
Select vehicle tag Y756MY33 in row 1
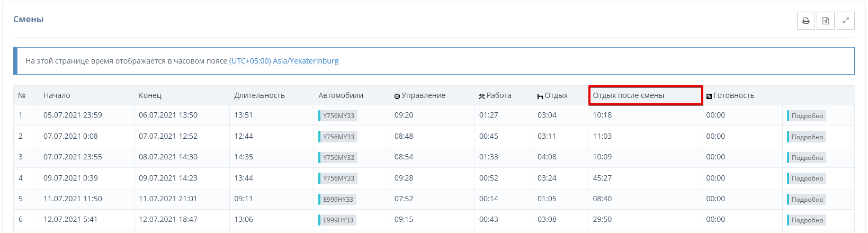338,116
